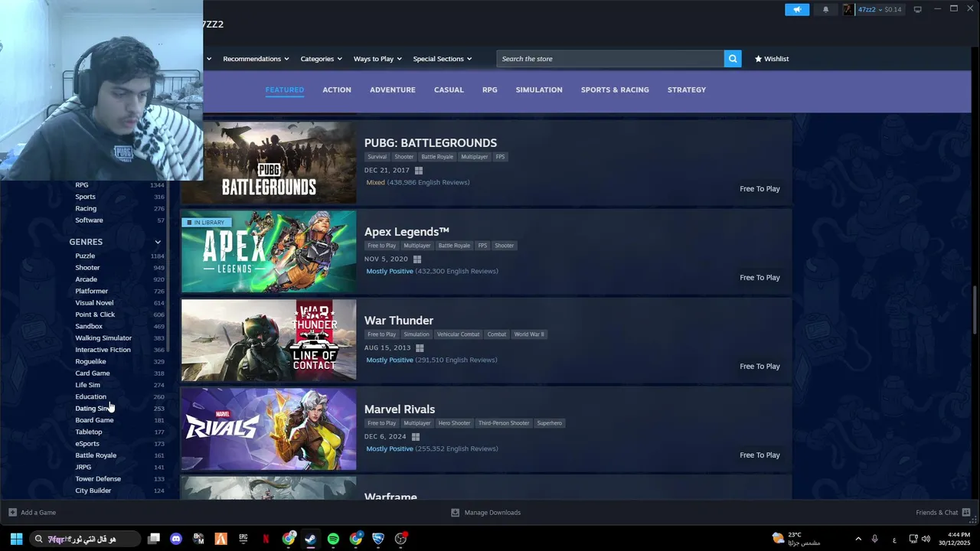Click the Search the store field
The image size is (980, 551).
point(610,58)
